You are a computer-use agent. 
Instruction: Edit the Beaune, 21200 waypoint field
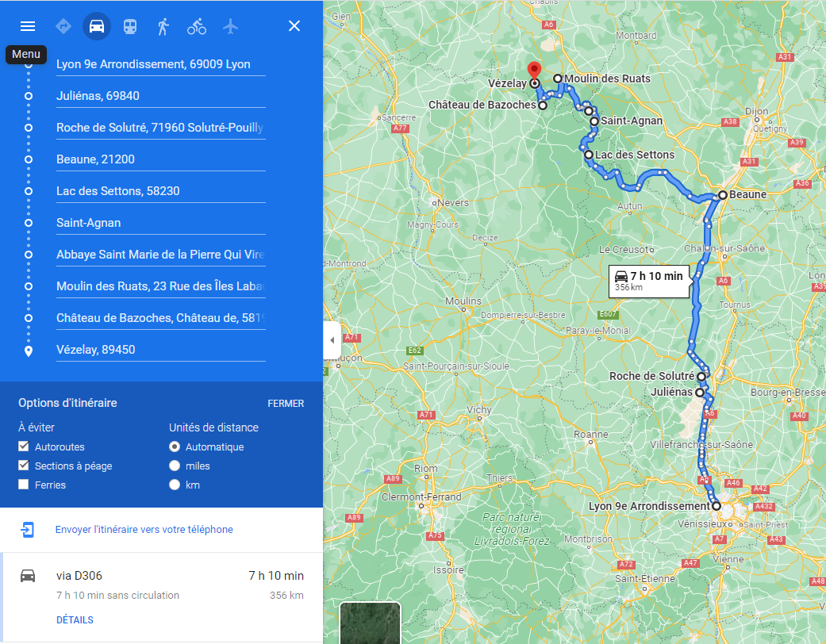(160, 159)
